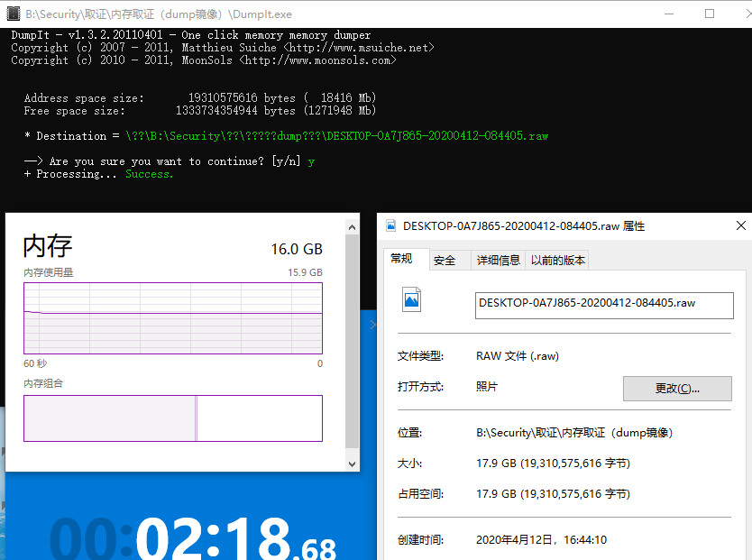This screenshot has width=752, height=560.
Task: Click the 内存使用量 label
Action: [x=49, y=272]
